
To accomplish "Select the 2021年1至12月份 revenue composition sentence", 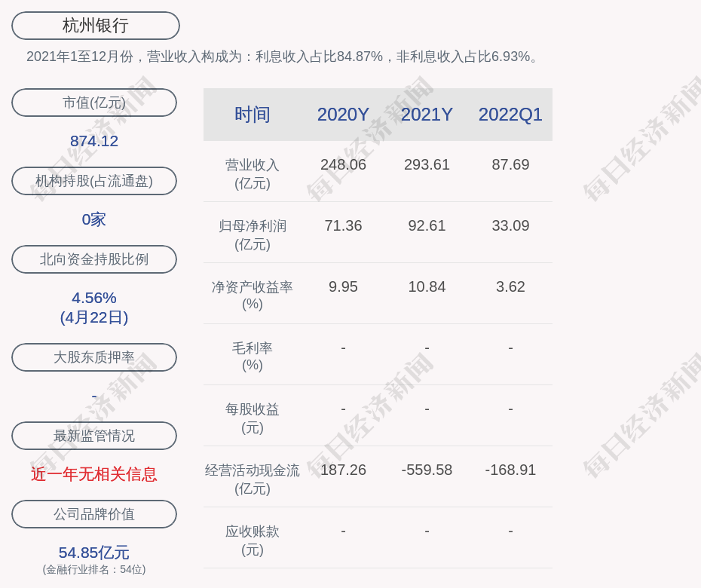I will [283, 57].
